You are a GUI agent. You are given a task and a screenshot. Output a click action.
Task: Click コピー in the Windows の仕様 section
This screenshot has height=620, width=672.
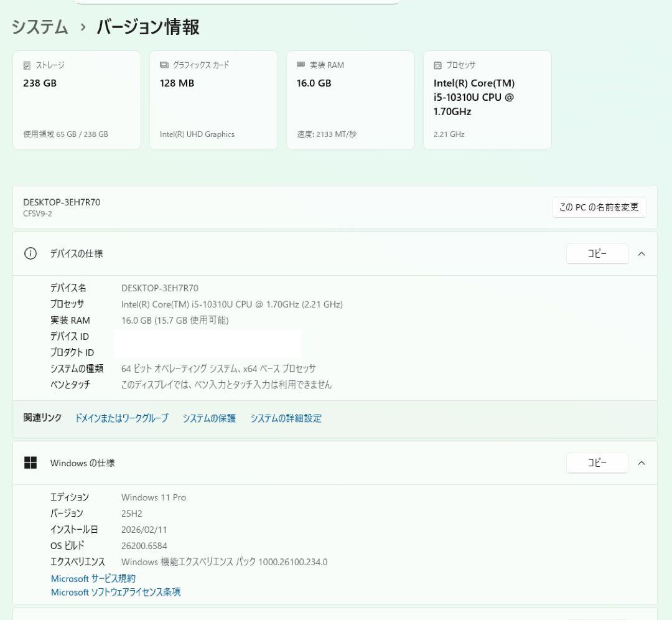(x=597, y=463)
